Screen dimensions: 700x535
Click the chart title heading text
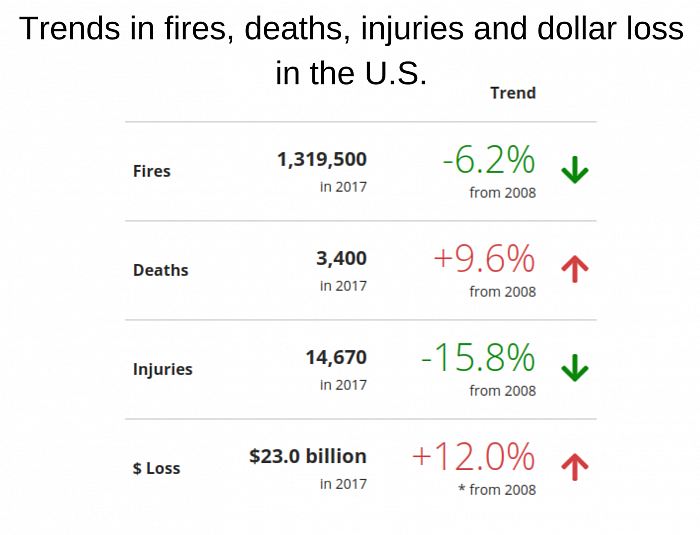[351, 50]
